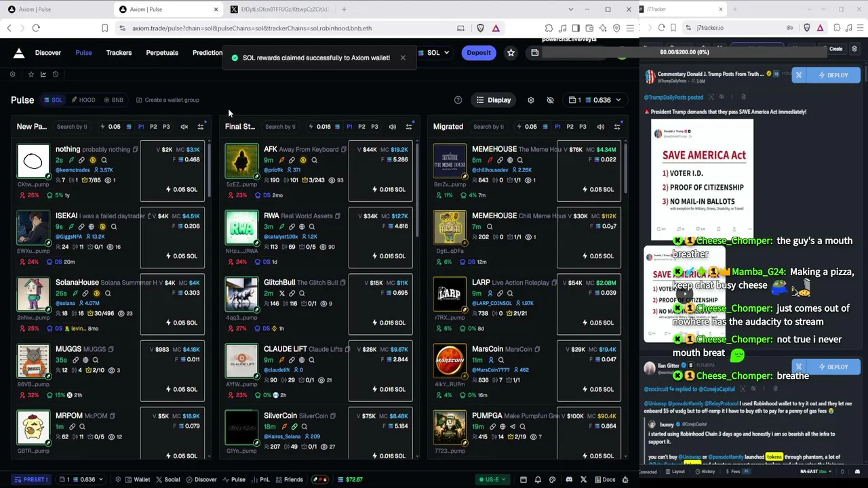Open Friends in the bottom bar
868x488 pixels.
point(290,480)
